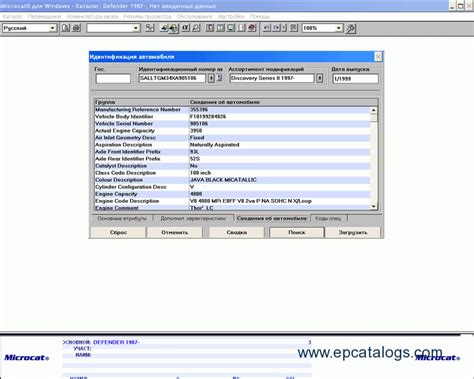Select the Class Code Description row
Viewport: 474px width, 379px height.
coord(232,173)
